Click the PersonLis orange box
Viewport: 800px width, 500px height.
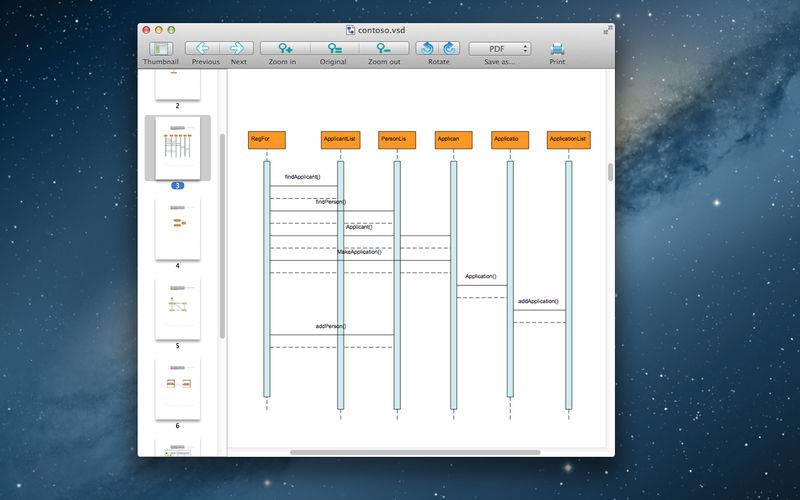point(397,140)
